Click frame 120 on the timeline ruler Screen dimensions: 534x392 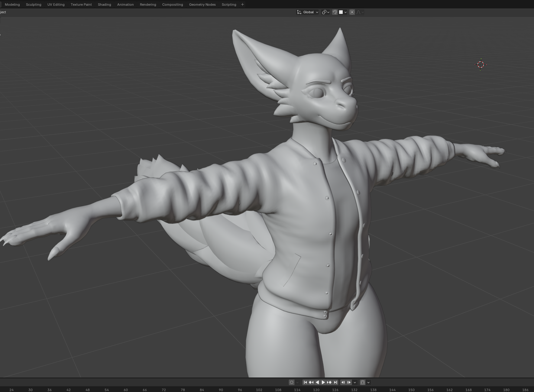[x=316, y=390]
